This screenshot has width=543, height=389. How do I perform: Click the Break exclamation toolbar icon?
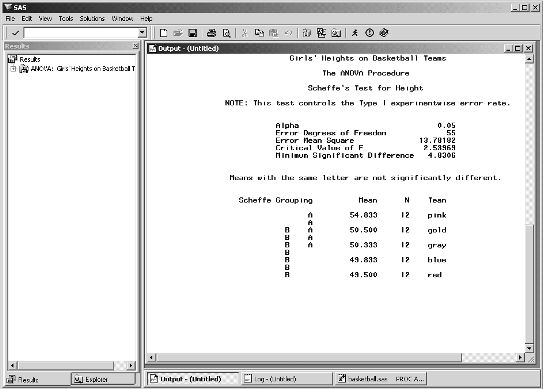[x=370, y=33]
